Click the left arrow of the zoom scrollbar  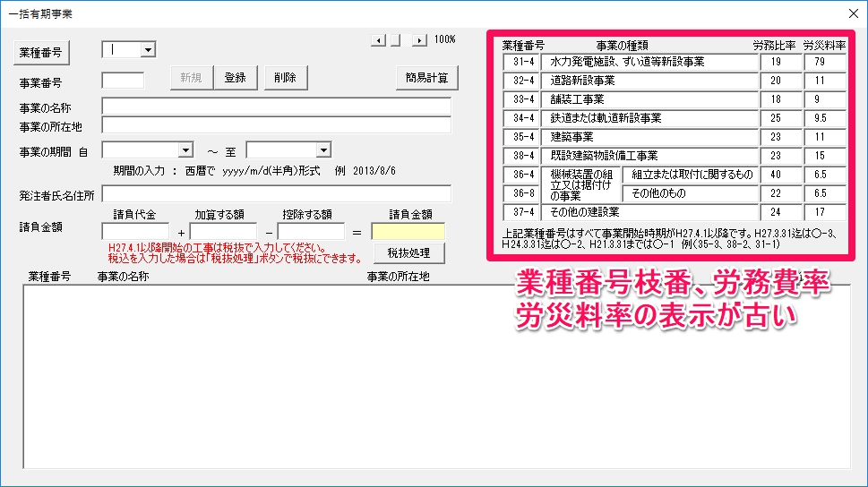tap(378, 40)
